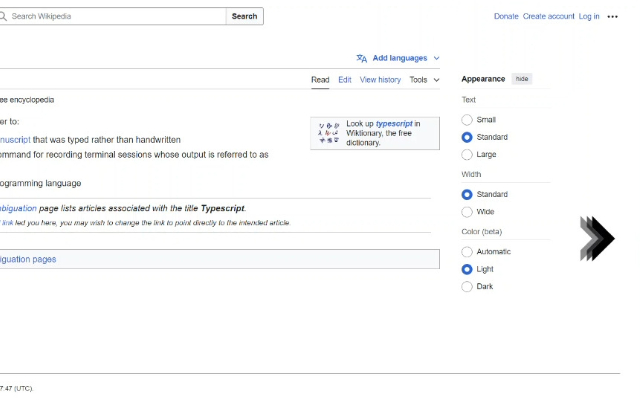Select Light color mode
The height and width of the screenshot is (400, 640).
(x=467, y=269)
